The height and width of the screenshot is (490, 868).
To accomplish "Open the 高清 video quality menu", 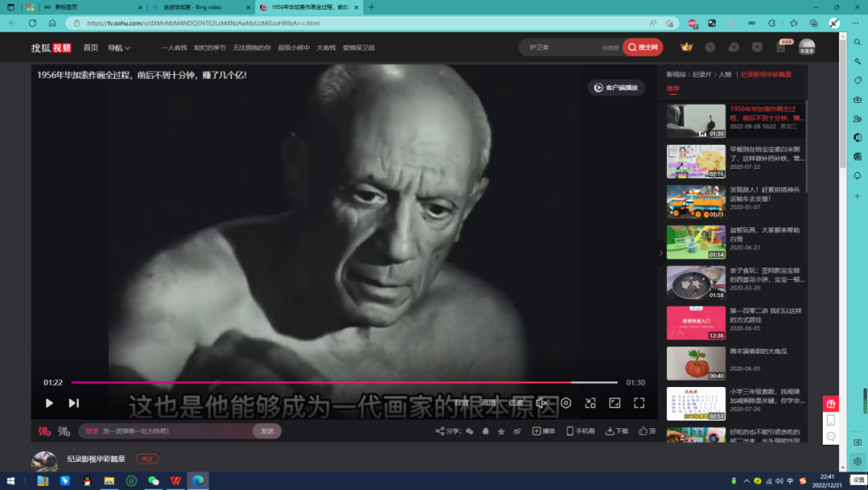I will [488, 403].
